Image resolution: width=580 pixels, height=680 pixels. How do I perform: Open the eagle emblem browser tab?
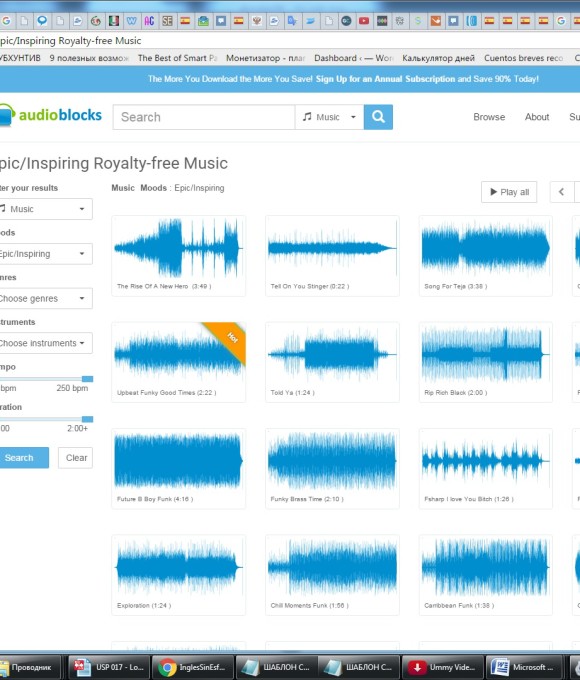257,20
